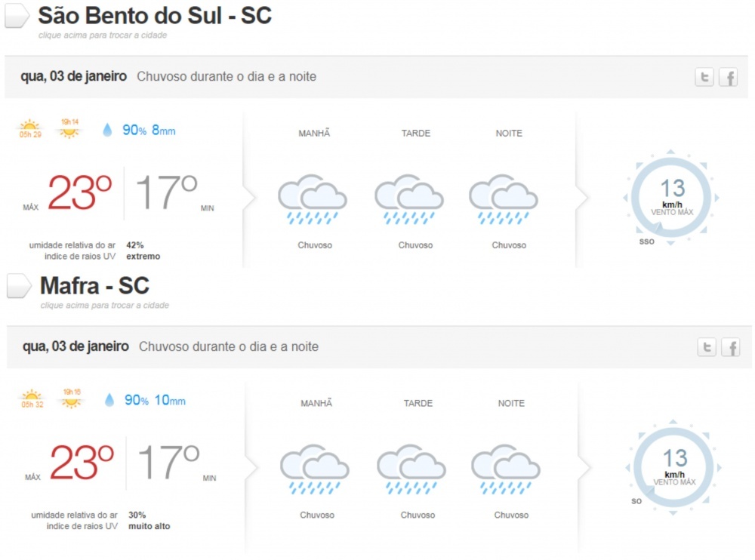
Task: Open city selector tag beside Mafra
Action: 19,285
